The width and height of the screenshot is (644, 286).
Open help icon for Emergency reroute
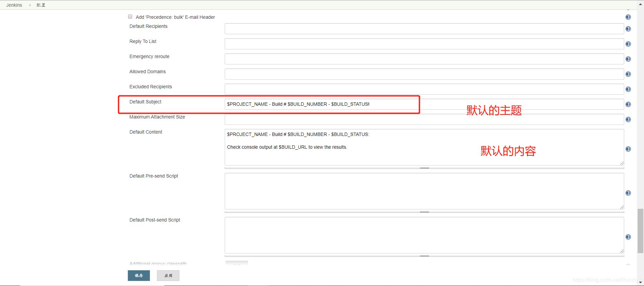tap(628, 59)
